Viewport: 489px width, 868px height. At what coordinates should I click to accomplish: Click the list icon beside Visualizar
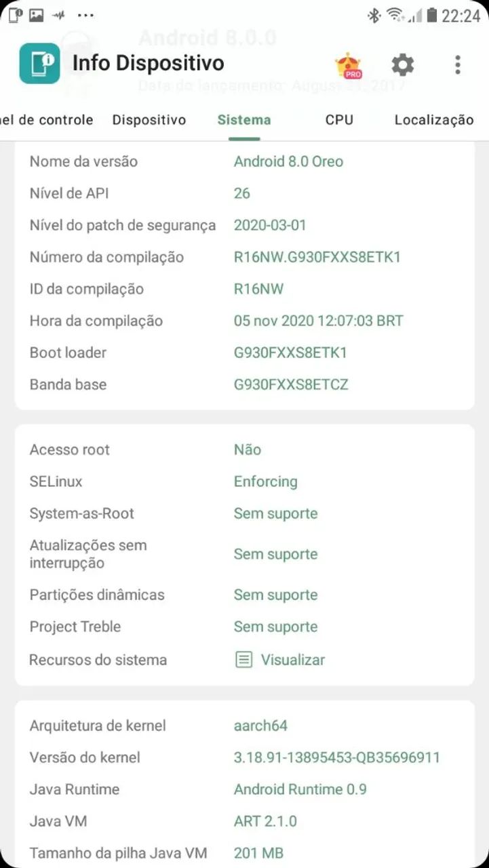(x=244, y=660)
